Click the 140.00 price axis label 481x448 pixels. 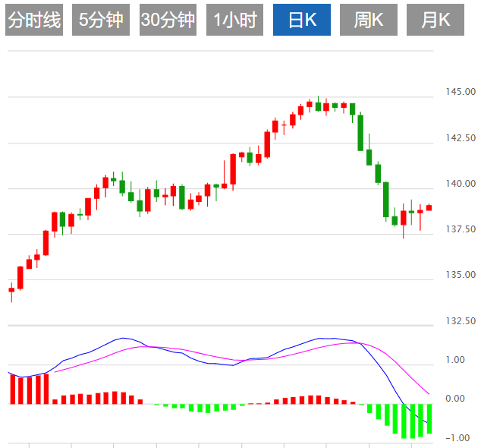[x=461, y=184]
